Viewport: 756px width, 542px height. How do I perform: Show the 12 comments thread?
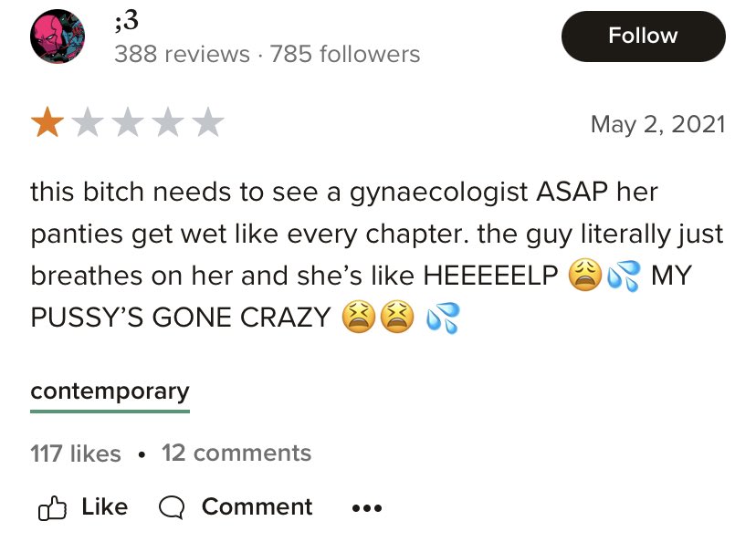(x=236, y=453)
